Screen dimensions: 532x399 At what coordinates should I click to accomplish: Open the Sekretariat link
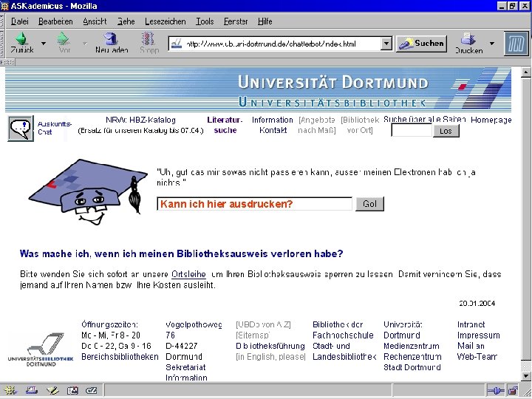coord(185,367)
